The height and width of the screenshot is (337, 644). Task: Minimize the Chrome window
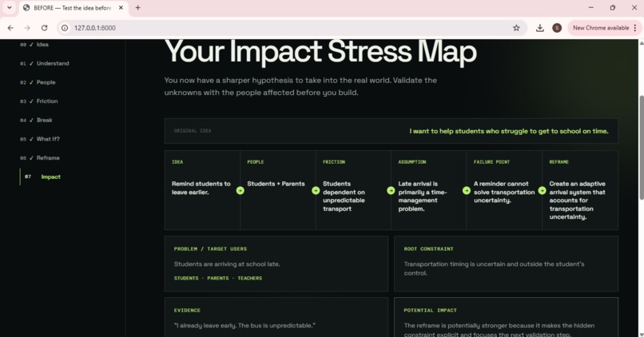(x=591, y=7)
